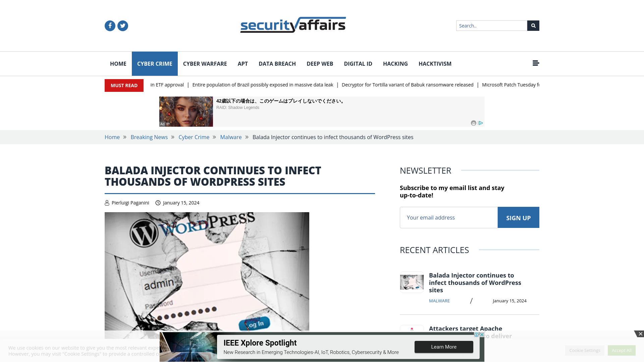Click the Accept All cookies button
The width and height of the screenshot is (644, 362).
point(622,350)
